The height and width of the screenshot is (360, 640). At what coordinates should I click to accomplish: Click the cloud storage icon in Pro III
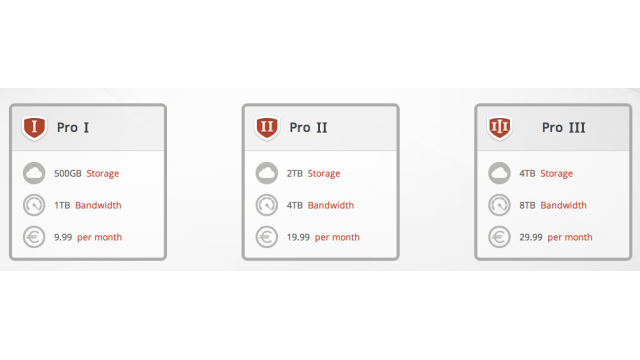tap(499, 173)
